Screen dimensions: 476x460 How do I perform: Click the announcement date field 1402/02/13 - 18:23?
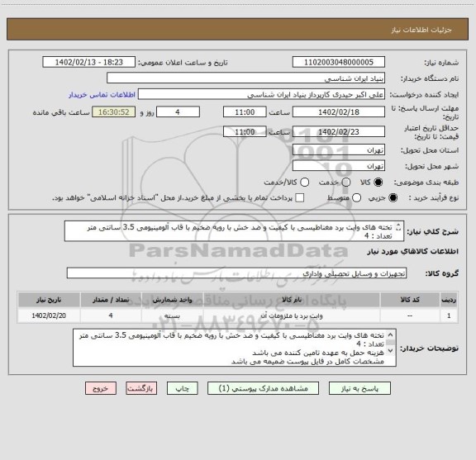coord(89,62)
